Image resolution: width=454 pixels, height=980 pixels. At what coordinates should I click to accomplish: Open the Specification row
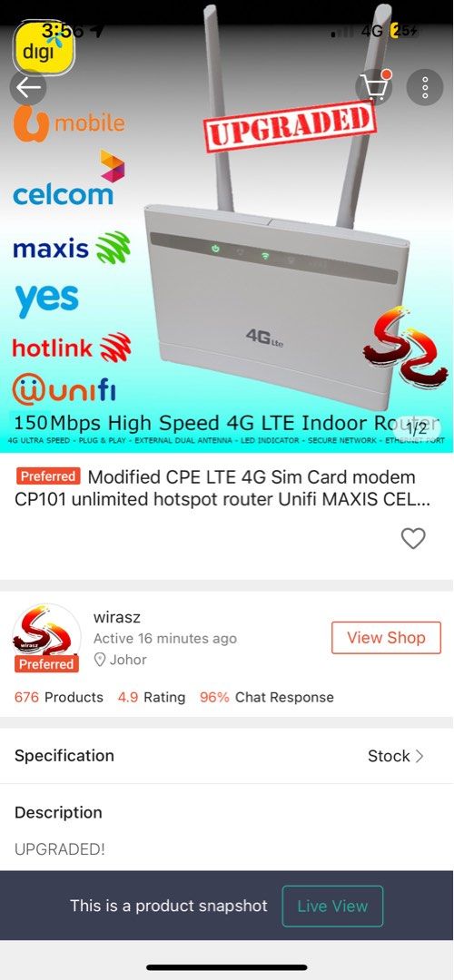click(227, 756)
